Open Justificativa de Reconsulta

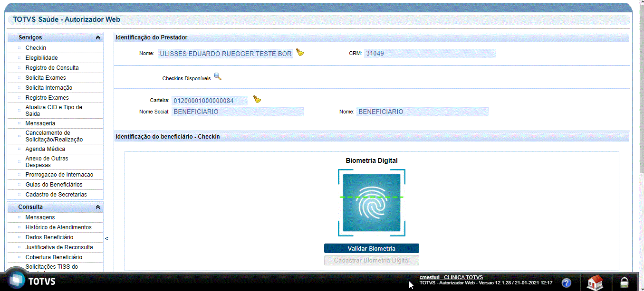pos(59,247)
